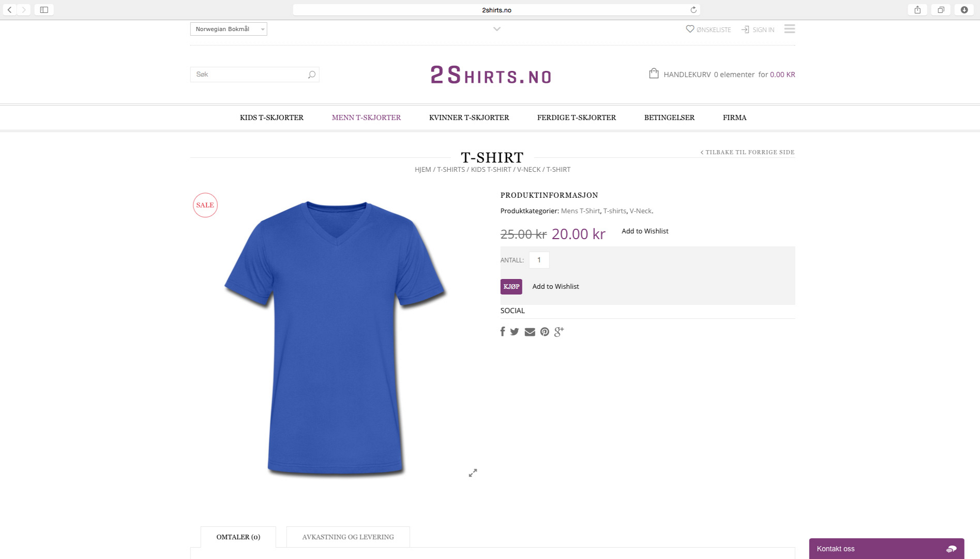Click the HJEM breadcrumb
The height and width of the screenshot is (559, 980).
pos(423,170)
